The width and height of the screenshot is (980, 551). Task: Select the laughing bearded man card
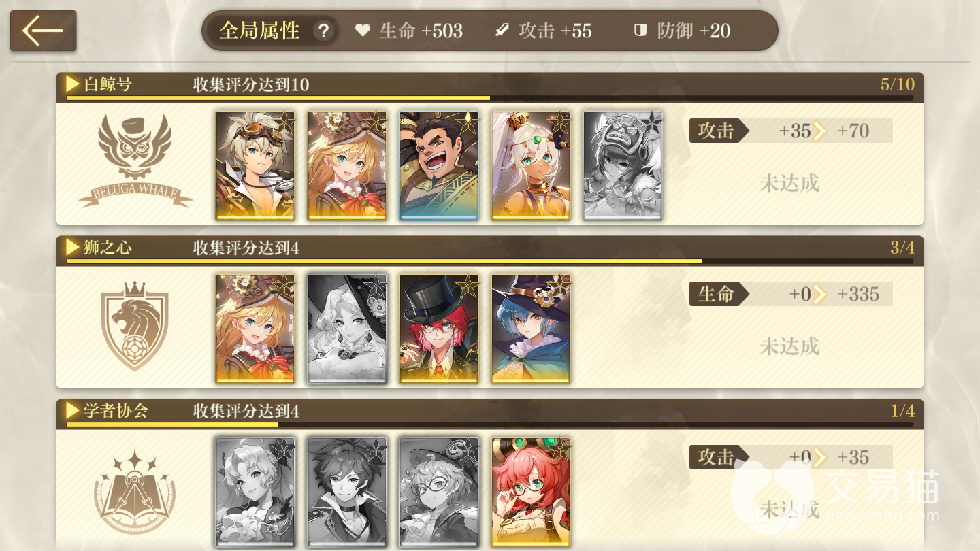tap(439, 166)
